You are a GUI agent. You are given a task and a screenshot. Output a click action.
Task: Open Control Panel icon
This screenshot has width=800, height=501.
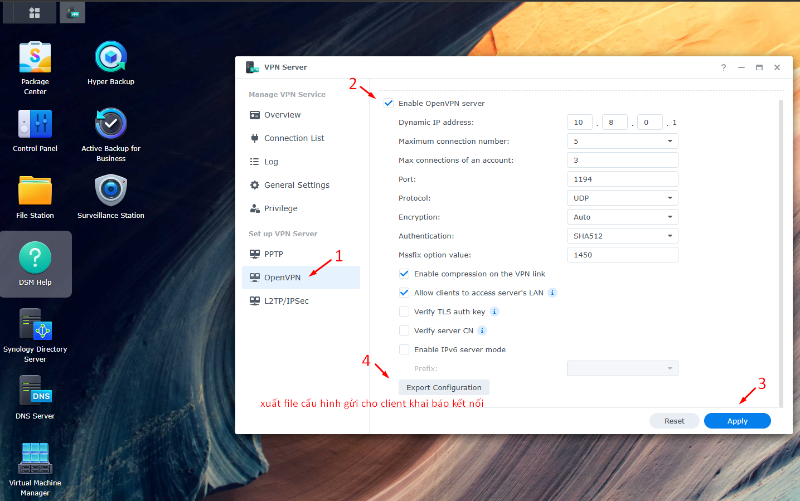pos(35,125)
